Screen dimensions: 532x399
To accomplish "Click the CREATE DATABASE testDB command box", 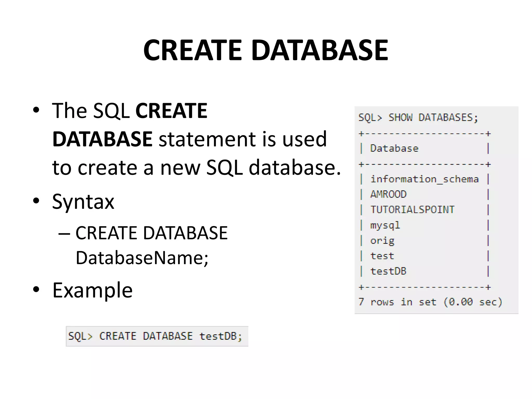I will [x=157, y=336].
